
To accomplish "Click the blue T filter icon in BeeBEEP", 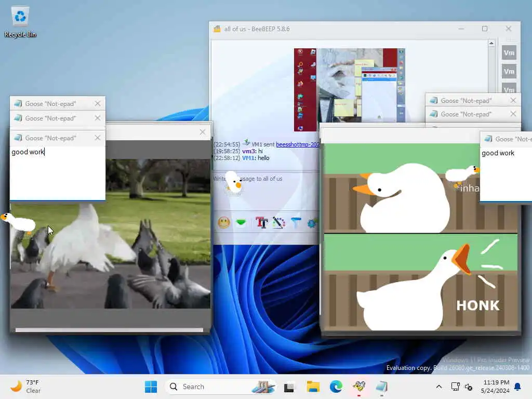I will [x=296, y=222].
